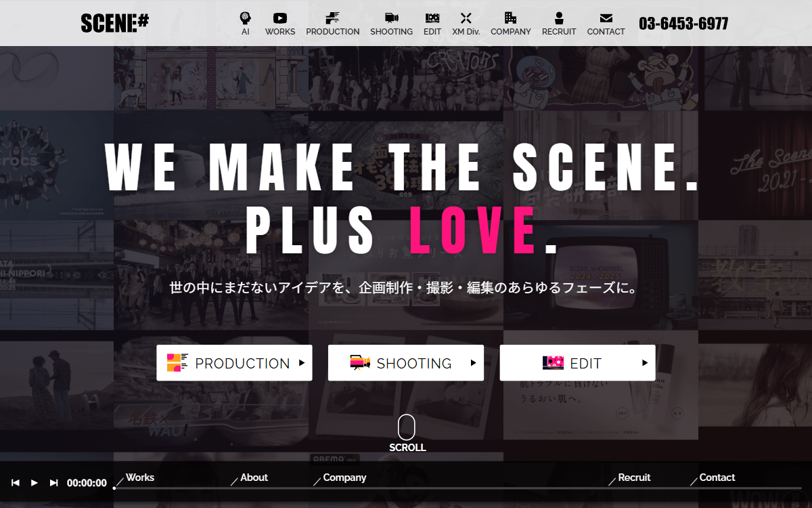This screenshot has width=812, height=508.
Task: Open the skincare product ad thumbnail
Action: 601,385
